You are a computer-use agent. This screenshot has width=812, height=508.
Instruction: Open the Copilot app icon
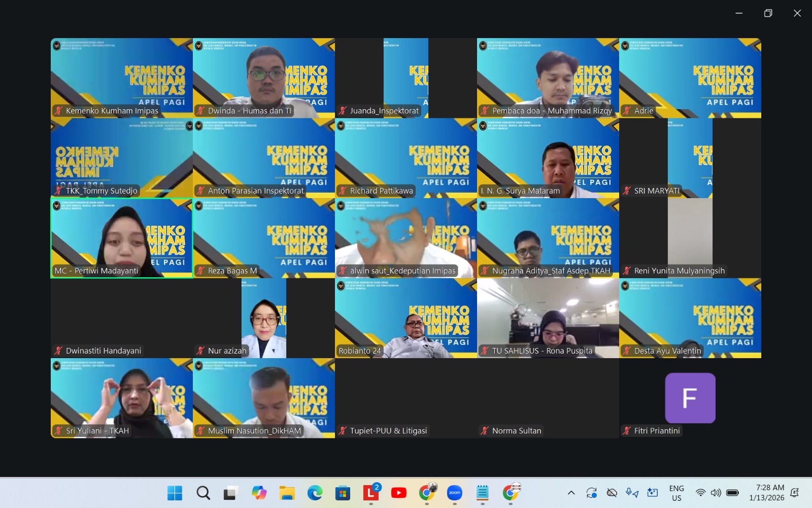(259, 493)
